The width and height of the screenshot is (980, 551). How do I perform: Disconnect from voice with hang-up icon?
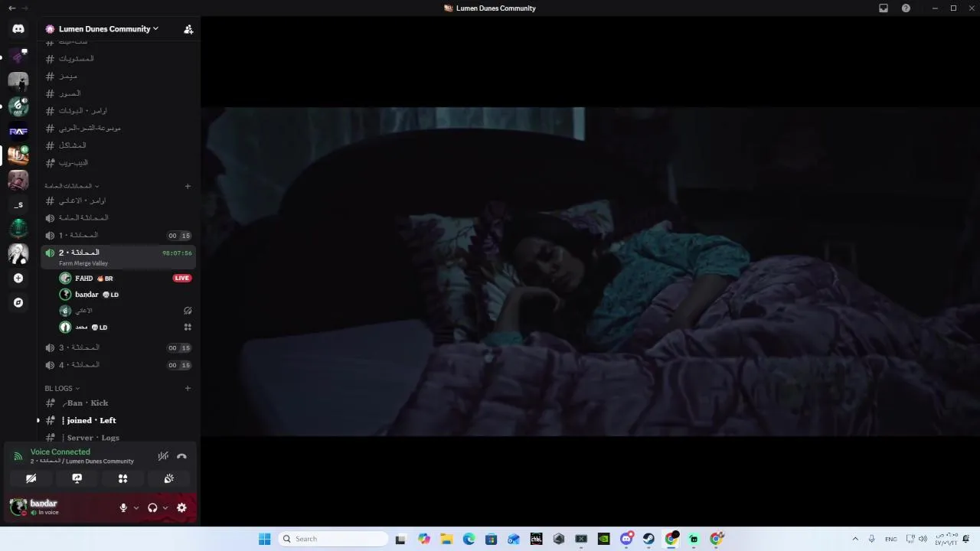point(181,456)
